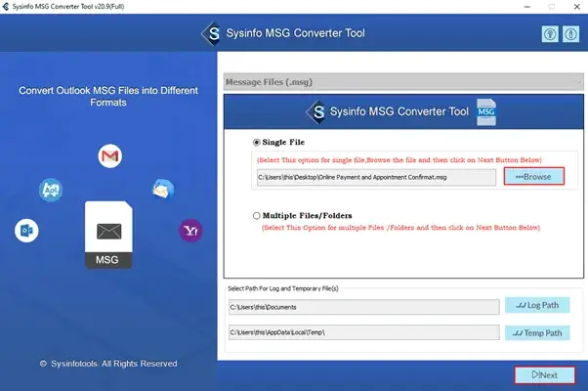Click the Temp Path button
This screenshot has height=391, width=588.
537,332
